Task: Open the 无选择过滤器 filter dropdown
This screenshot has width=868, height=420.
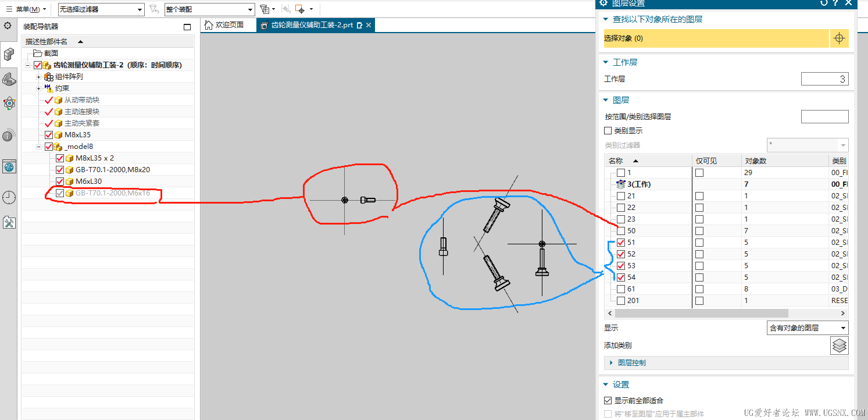Action: coord(101,9)
